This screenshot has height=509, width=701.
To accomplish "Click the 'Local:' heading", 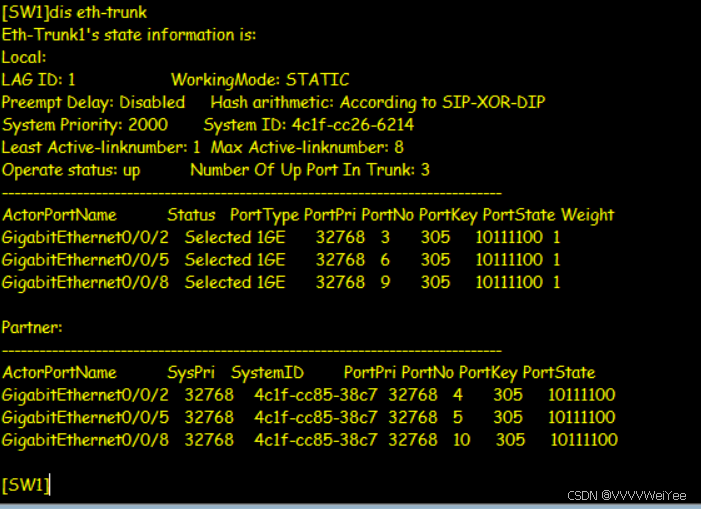I will 24,57.
